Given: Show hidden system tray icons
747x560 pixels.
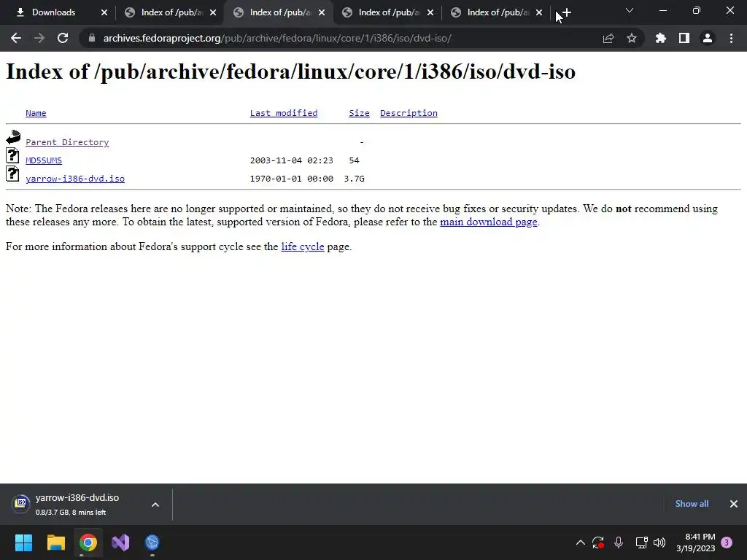Looking at the screenshot, I should [x=580, y=542].
